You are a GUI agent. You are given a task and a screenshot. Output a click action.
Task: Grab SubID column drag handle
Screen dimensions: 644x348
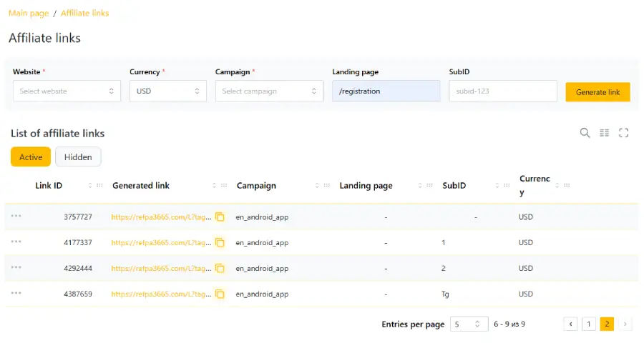pyautogui.click(x=507, y=186)
